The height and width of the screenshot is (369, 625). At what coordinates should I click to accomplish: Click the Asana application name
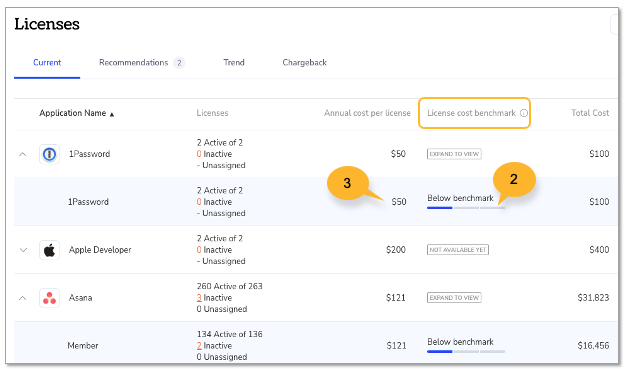[x=81, y=298]
